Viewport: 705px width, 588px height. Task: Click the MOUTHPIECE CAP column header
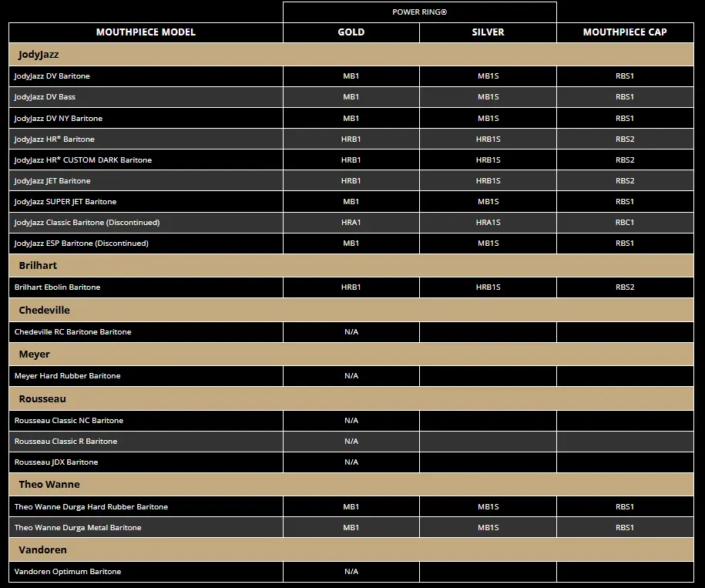(625, 32)
